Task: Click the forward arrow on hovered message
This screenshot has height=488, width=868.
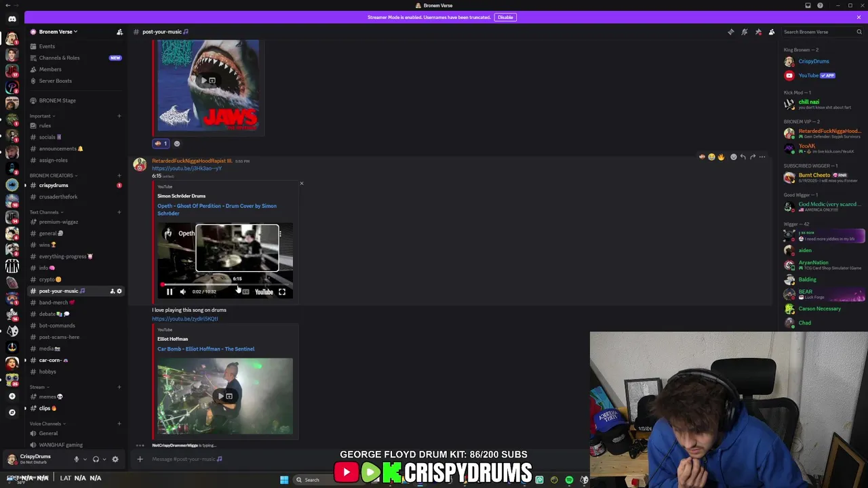Action: point(753,157)
